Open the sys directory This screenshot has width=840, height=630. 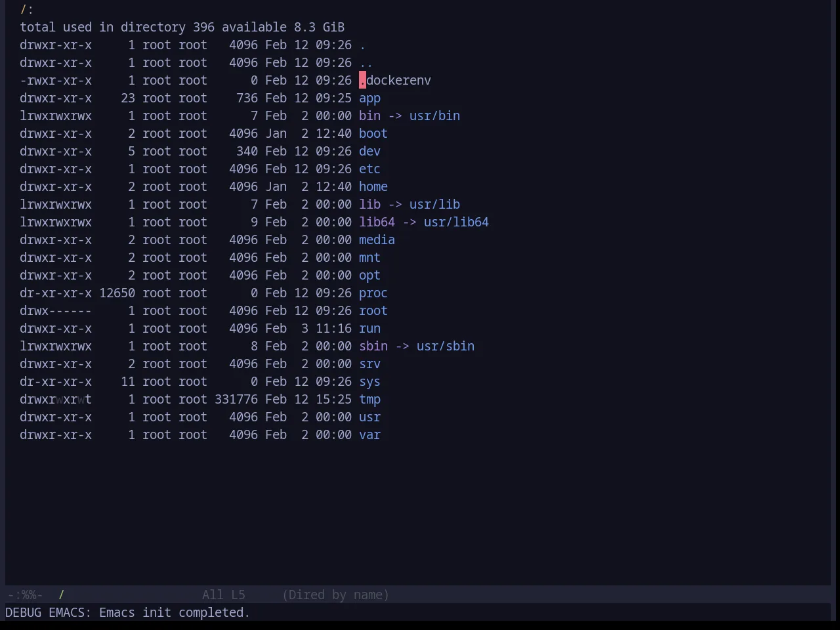pos(369,382)
